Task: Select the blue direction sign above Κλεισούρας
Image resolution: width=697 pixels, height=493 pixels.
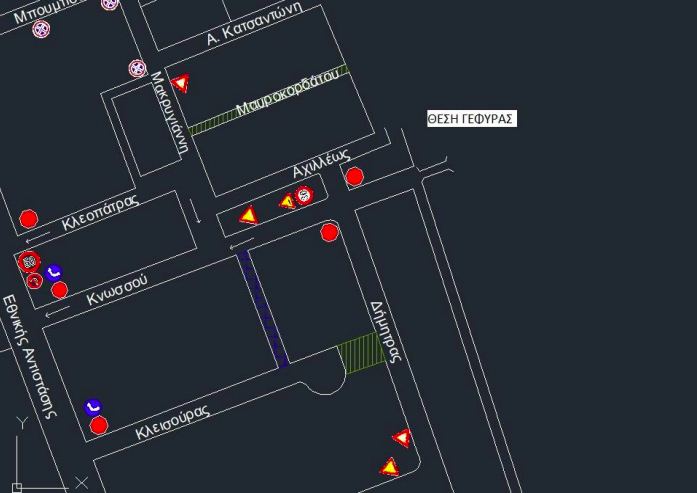Action: click(93, 406)
